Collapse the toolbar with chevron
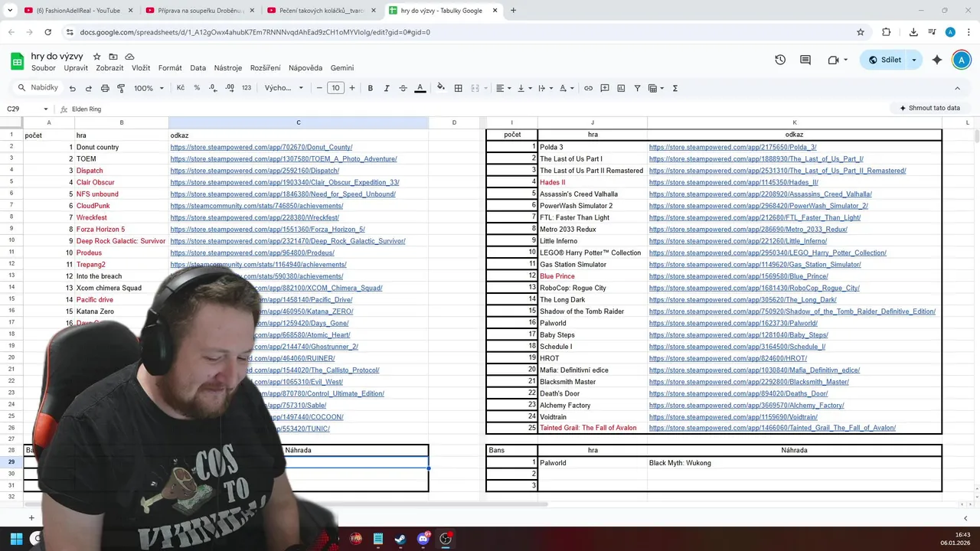Image resolution: width=980 pixels, height=551 pixels. [x=957, y=88]
